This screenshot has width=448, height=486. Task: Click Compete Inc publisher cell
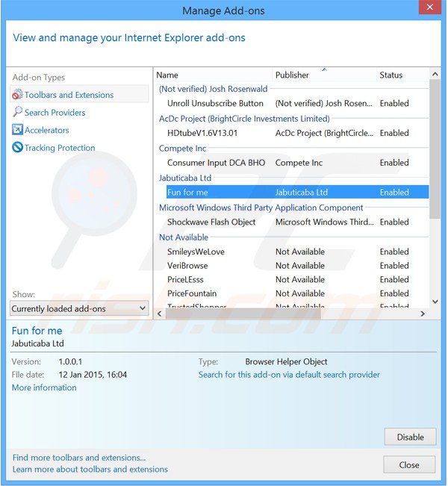coord(299,163)
